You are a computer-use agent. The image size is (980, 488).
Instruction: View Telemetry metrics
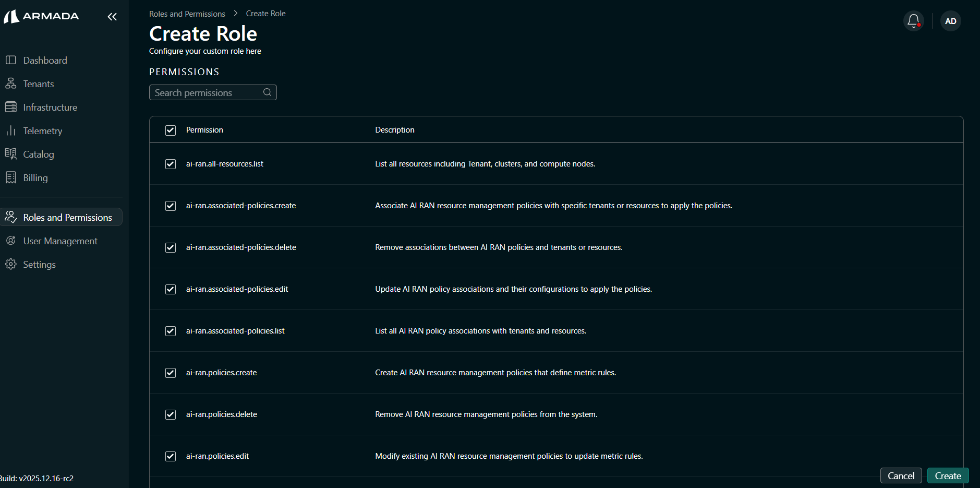pos(42,130)
